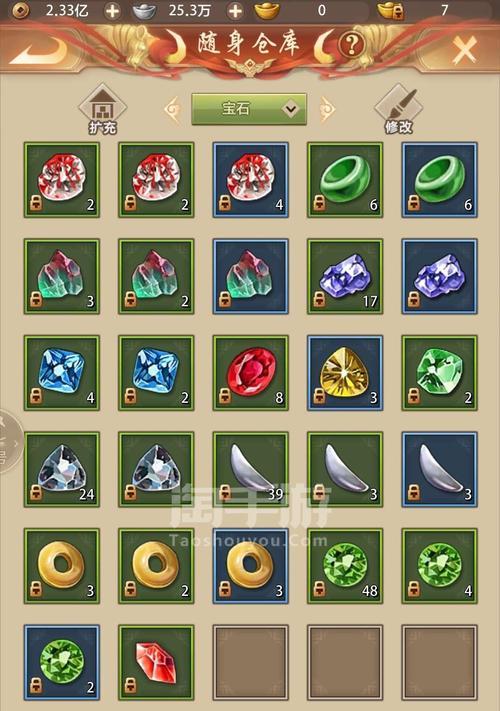Go to the previous warehouse page with left arrow
This screenshot has height=711, width=500.
point(173,109)
